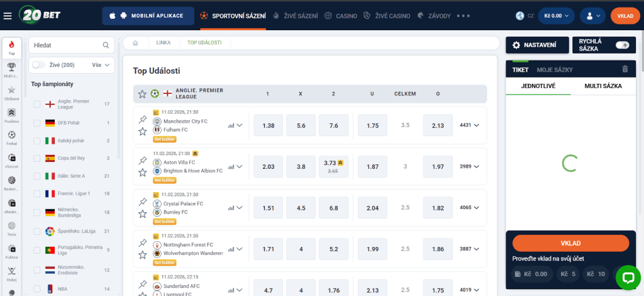
Task: Check the Anglie Premier League checkbox
Action: pyautogui.click(x=36, y=104)
